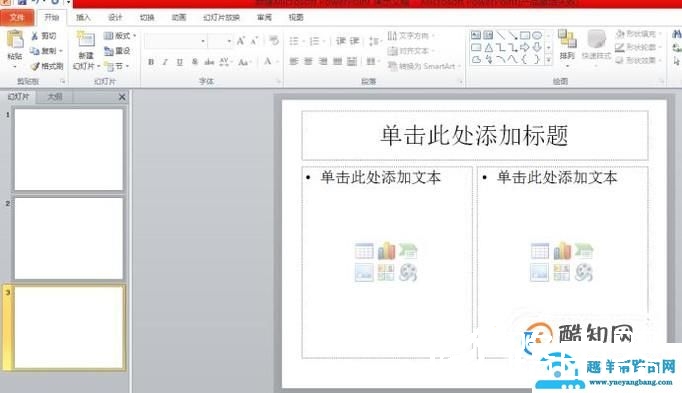Select the Text Box shape in gallery
Viewport: 682px width, 393px height.
point(476,35)
